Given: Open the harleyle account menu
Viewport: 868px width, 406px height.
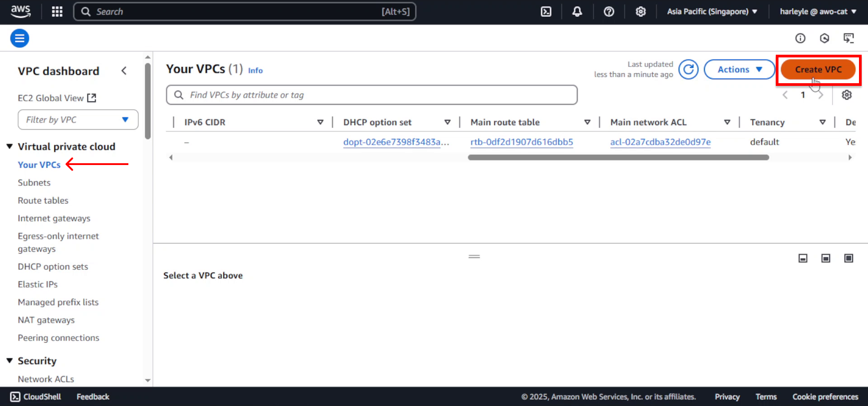Looking at the screenshot, I should click(x=818, y=12).
